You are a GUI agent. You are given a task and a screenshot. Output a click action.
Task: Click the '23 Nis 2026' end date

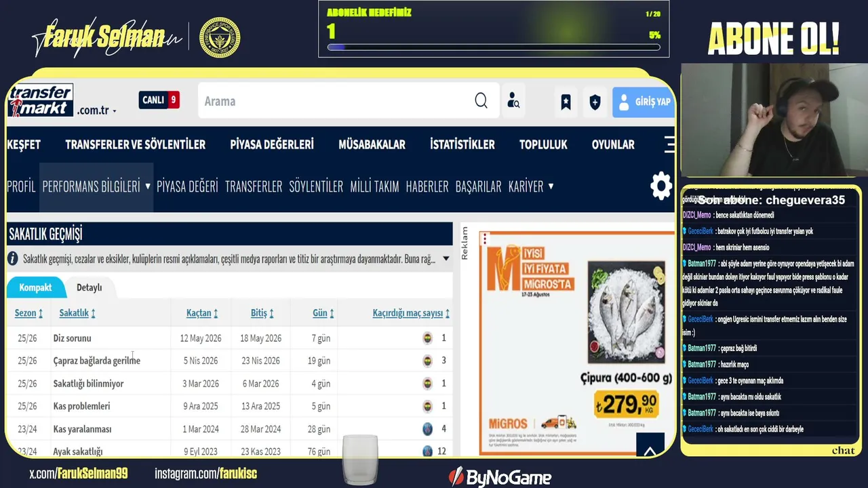point(260,361)
